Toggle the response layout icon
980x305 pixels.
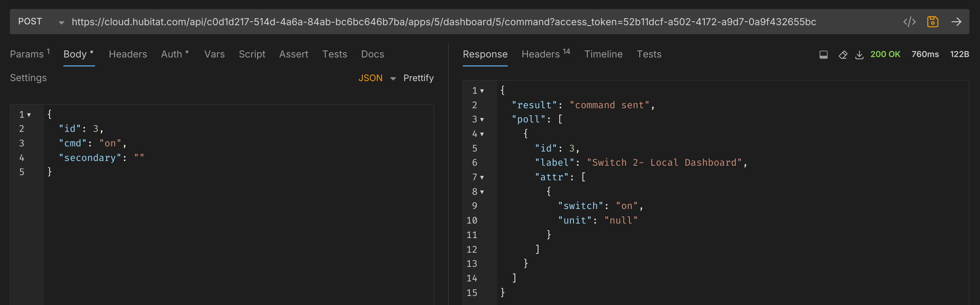coord(823,55)
